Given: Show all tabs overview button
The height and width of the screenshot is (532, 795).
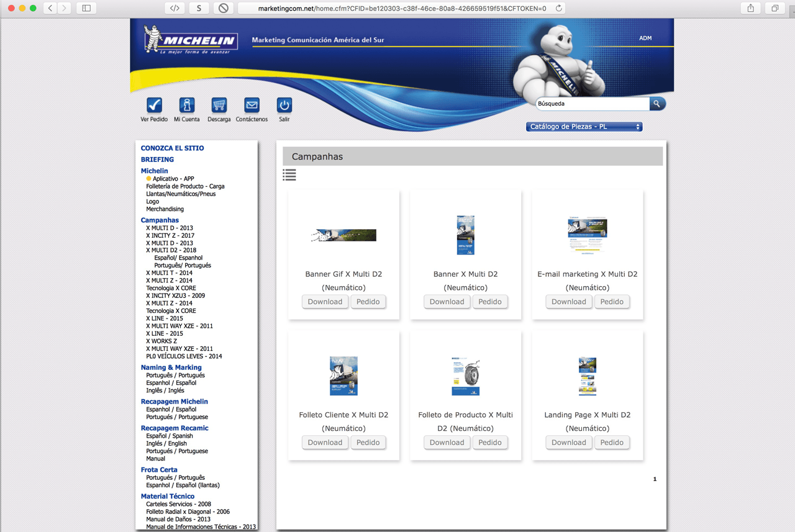Looking at the screenshot, I should pyautogui.click(x=775, y=8).
